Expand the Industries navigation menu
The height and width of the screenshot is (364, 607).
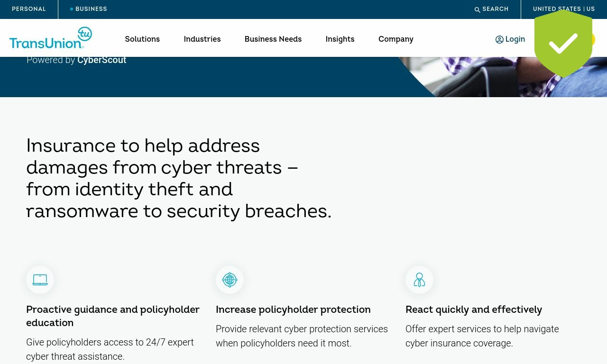pos(202,39)
